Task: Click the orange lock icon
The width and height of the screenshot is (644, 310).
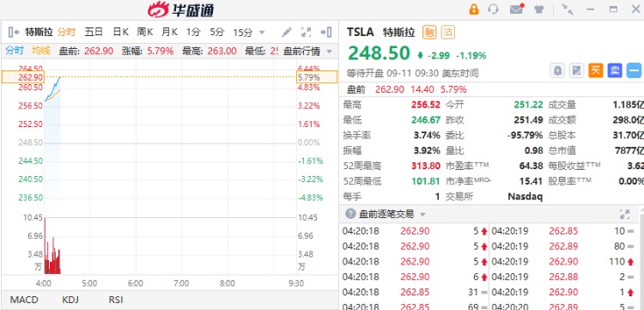Action: 473,9
